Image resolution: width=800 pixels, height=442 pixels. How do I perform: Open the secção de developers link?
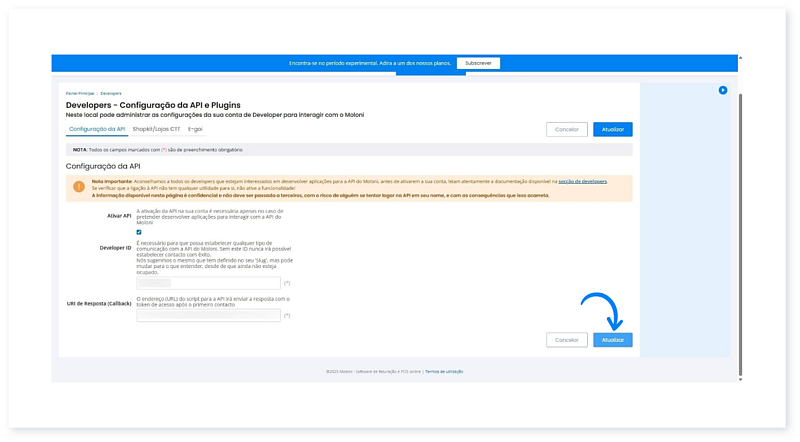click(582, 181)
